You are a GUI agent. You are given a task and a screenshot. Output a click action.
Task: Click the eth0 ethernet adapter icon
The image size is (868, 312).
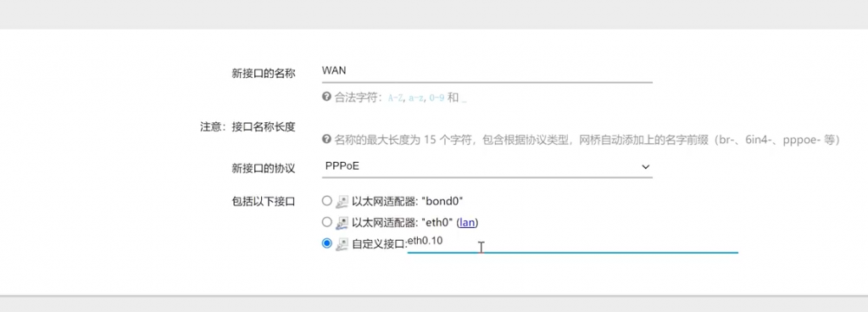click(x=342, y=222)
